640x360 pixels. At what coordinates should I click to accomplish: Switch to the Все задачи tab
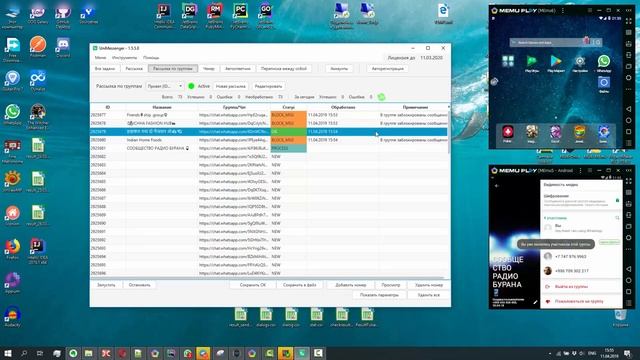(105, 69)
